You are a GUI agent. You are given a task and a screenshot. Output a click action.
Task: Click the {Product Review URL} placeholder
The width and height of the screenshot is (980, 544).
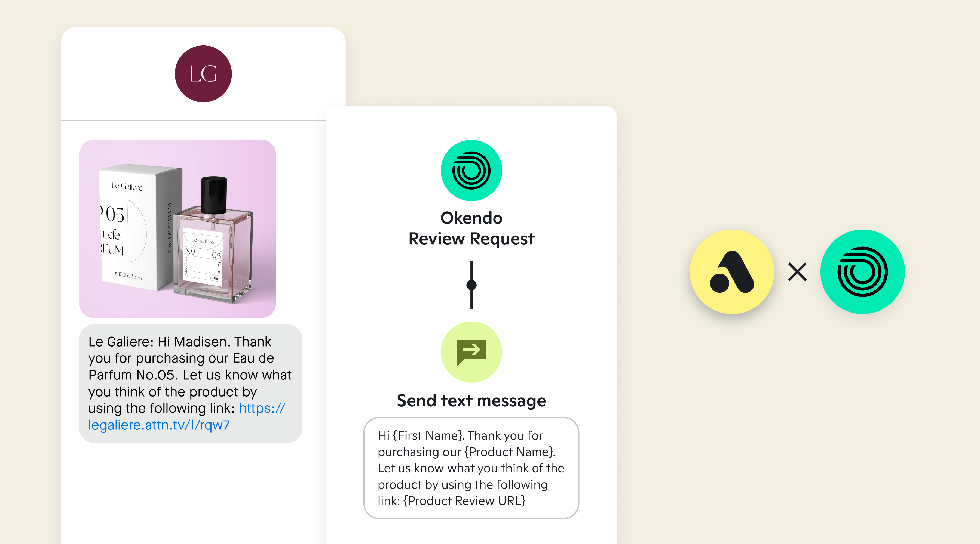click(x=464, y=501)
